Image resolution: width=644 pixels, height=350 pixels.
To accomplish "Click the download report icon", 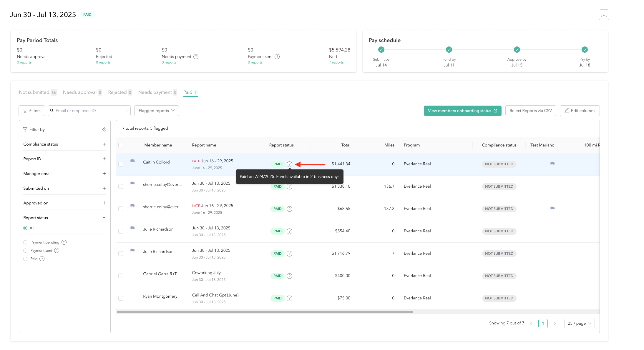I will point(604,15).
